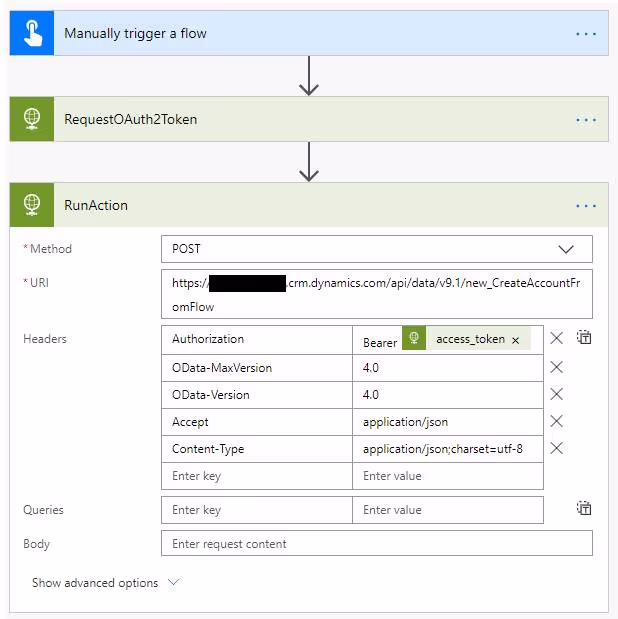Viewport: 618px width, 619px height.
Task: Click the OData-Version value 4.0
Action: tap(448, 395)
